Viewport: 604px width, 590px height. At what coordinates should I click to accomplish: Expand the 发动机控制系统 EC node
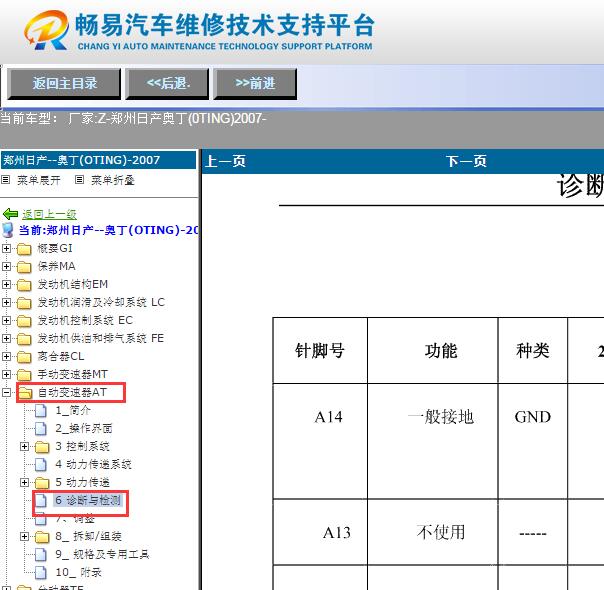(6, 320)
